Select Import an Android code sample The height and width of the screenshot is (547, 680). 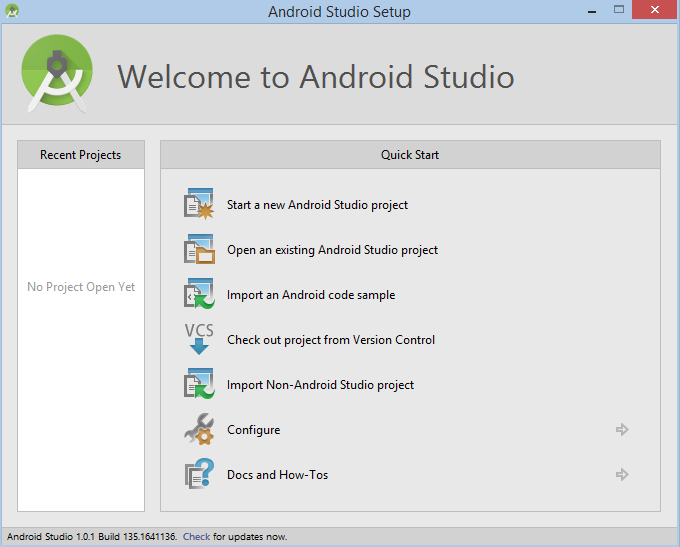pyautogui.click(x=311, y=295)
